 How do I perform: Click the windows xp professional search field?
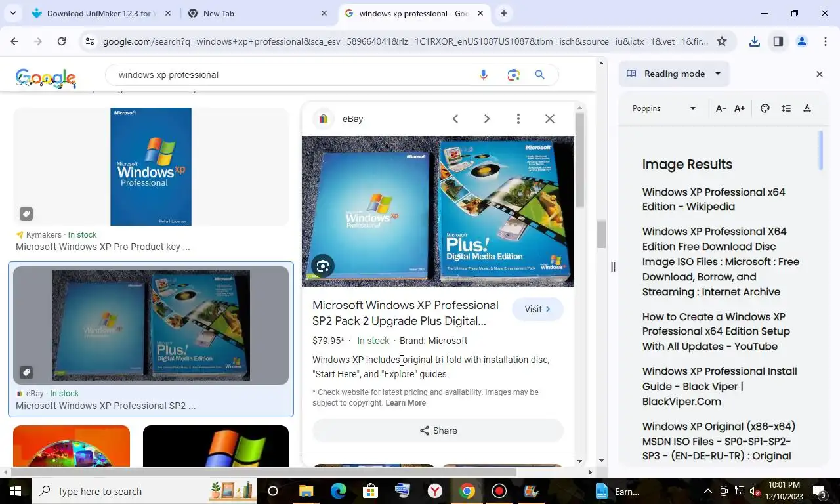295,75
